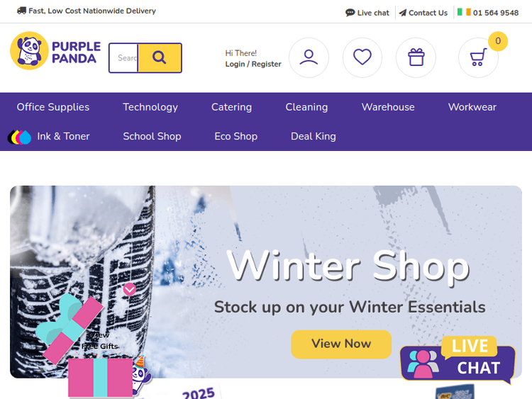Open the Office Supplies menu

pyautogui.click(x=53, y=107)
